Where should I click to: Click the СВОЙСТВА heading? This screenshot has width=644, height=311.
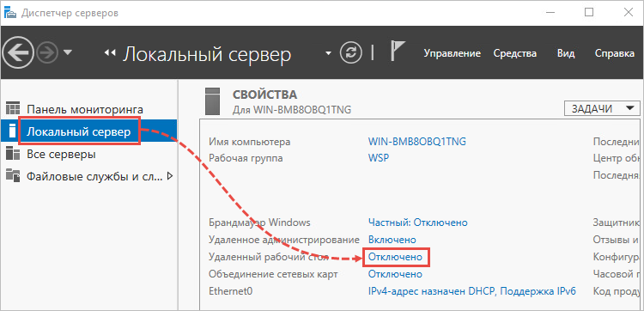coord(265,95)
